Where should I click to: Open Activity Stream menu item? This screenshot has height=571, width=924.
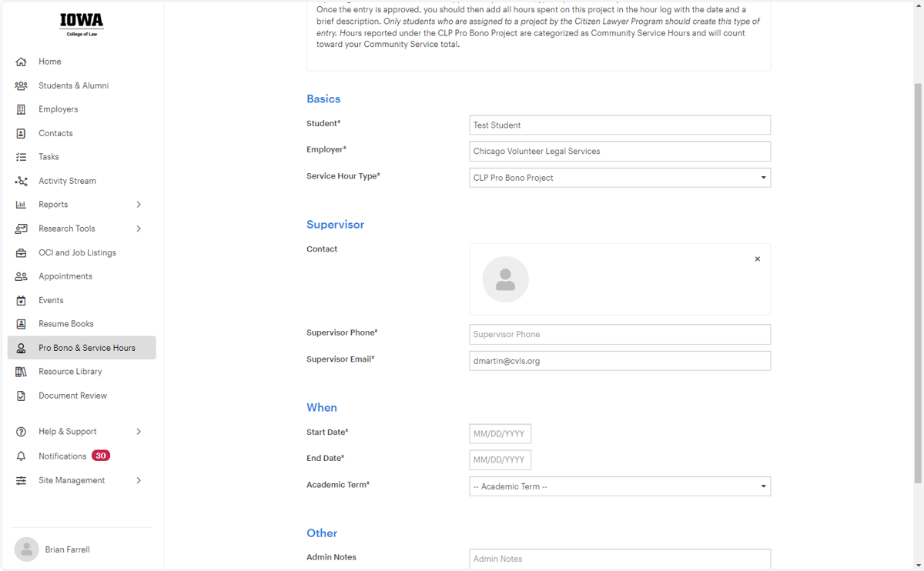click(x=68, y=181)
